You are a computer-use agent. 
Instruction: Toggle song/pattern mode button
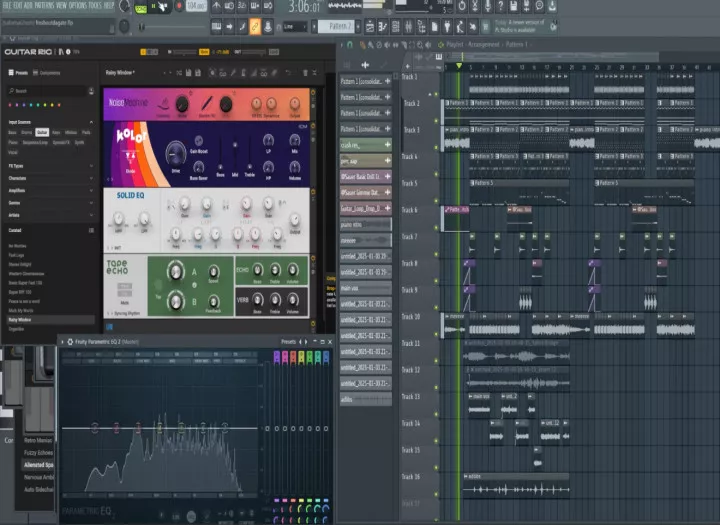pyautogui.click(x=140, y=7)
